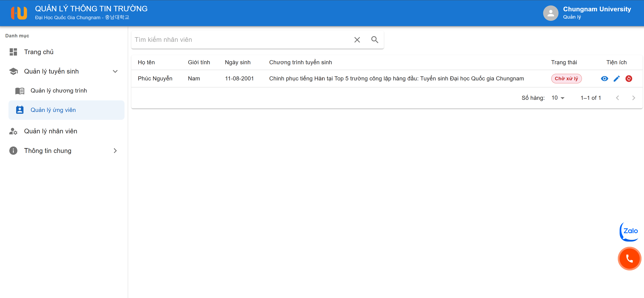Edit Phúc Nguyễn with the pencil icon
644x298 pixels.
tap(617, 79)
